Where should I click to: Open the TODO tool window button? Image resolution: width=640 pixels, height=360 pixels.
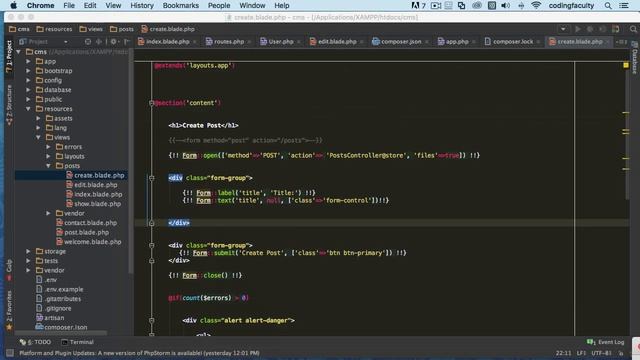click(x=35, y=342)
